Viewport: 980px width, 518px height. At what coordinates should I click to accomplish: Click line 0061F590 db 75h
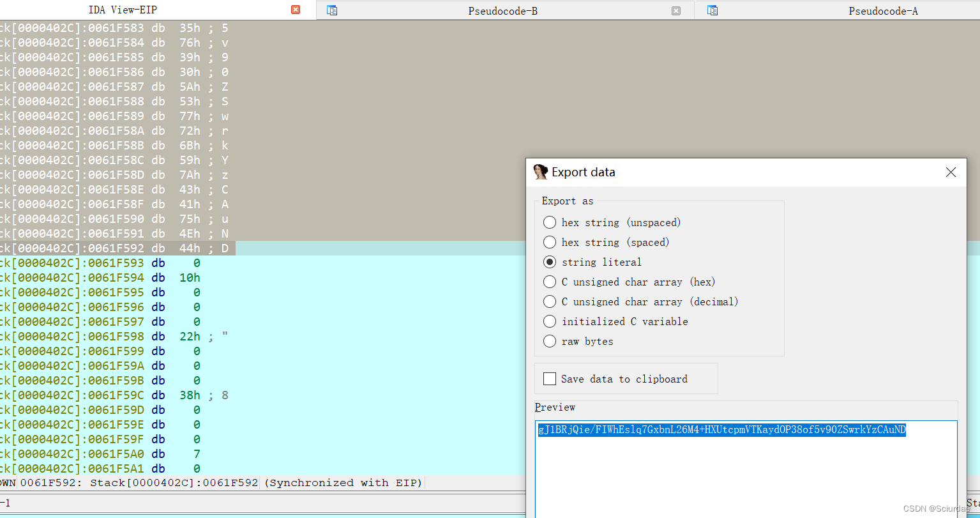pos(114,219)
